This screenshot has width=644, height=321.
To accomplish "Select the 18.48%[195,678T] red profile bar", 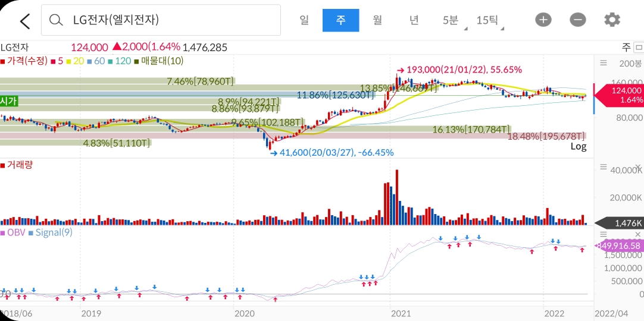I will 293,136.
